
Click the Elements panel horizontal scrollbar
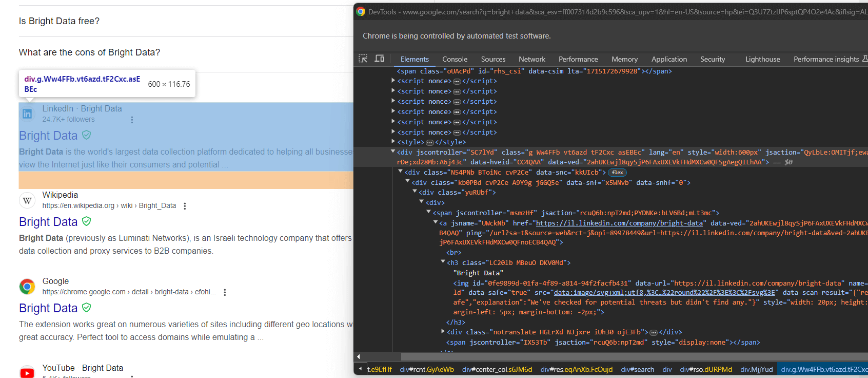pyautogui.click(x=616, y=356)
